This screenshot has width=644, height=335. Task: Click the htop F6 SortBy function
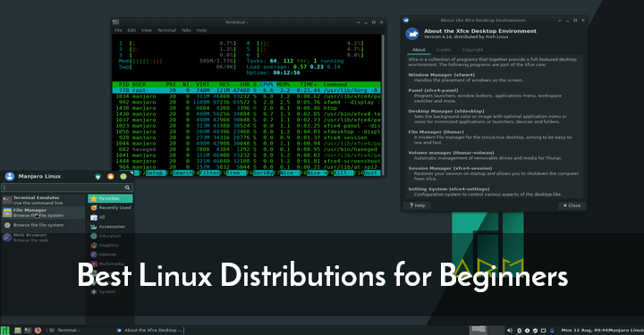(x=260, y=173)
